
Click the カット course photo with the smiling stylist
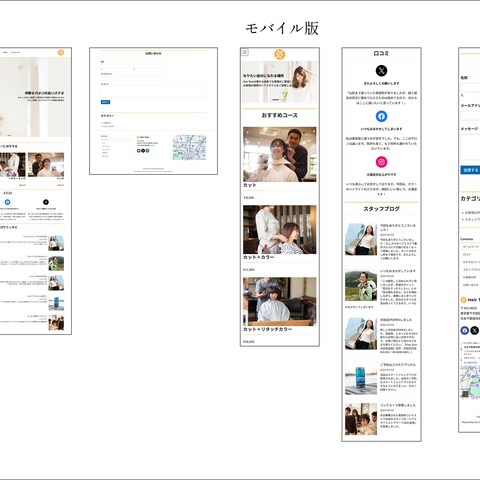[x=280, y=154]
